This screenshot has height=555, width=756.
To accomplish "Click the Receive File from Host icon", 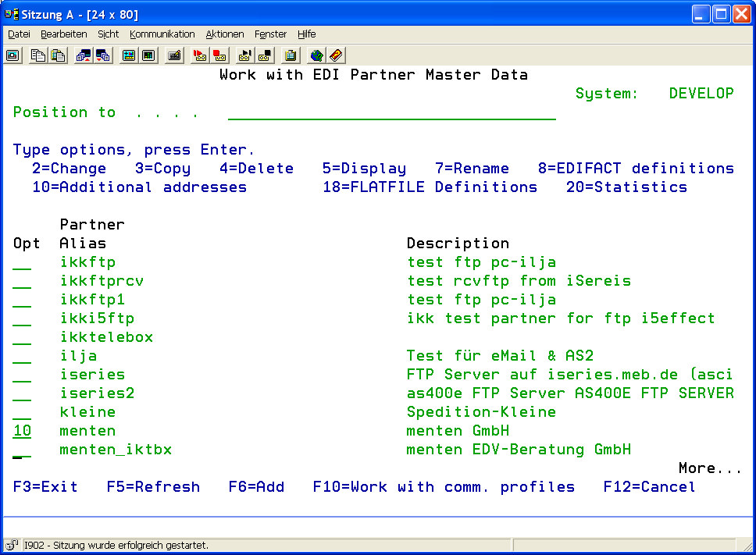I will (102, 55).
